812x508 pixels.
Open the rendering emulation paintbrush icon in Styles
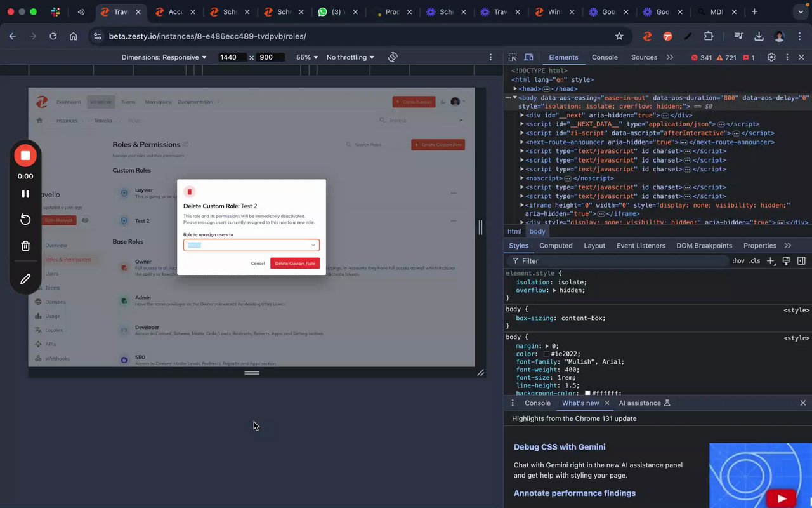786,261
